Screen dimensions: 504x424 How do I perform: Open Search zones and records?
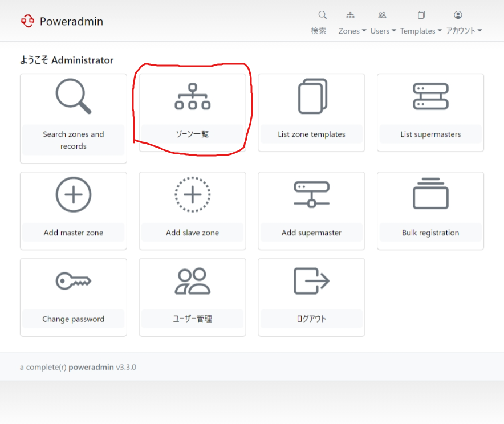coord(74,140)
